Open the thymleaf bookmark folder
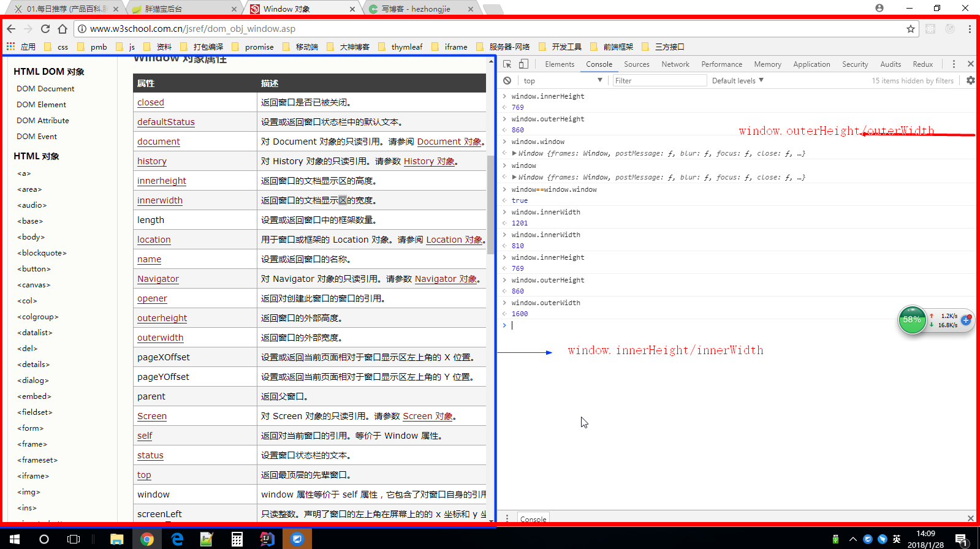The image size is (980, 549). pos(400,47)
